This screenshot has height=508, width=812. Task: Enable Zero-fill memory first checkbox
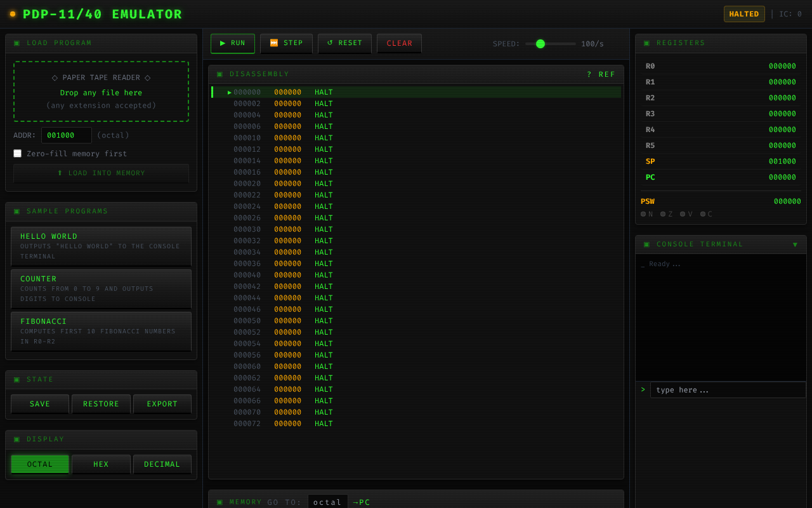(x=18, y=154)
